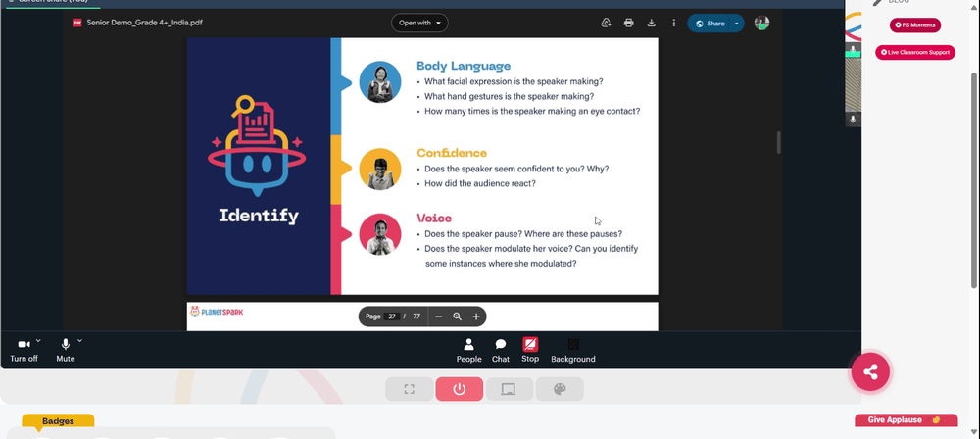Click the Confidence speaker photo
This screenshot has width=980, height=439.
click(380, 169)
